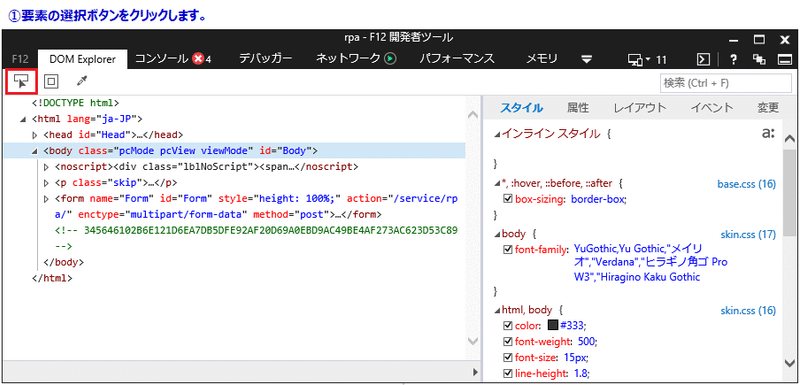Uncheck the font-family property checkbox
The width and height of the screenshot is (800, 385).
(x=508, y=249)
